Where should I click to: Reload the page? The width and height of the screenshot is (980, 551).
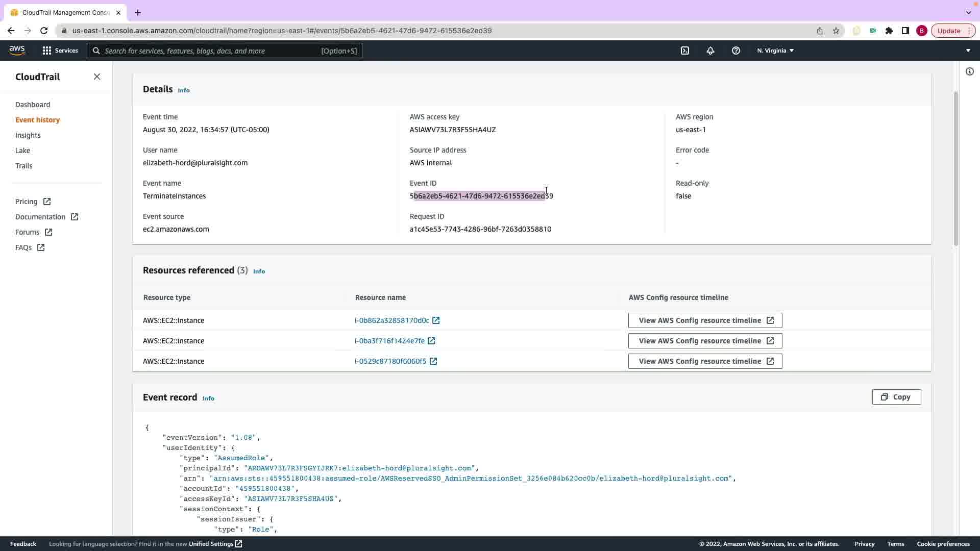coord(44,31)
